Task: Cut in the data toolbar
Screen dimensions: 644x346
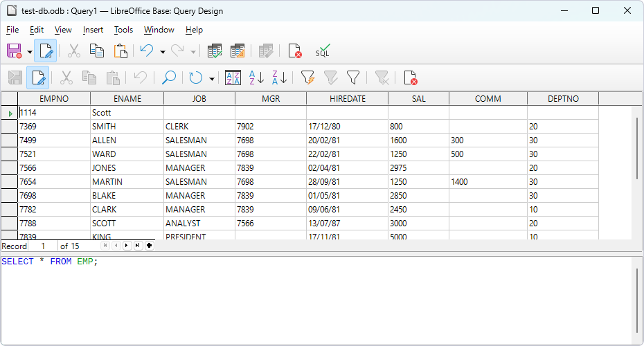Action: (x=66, y=78)
